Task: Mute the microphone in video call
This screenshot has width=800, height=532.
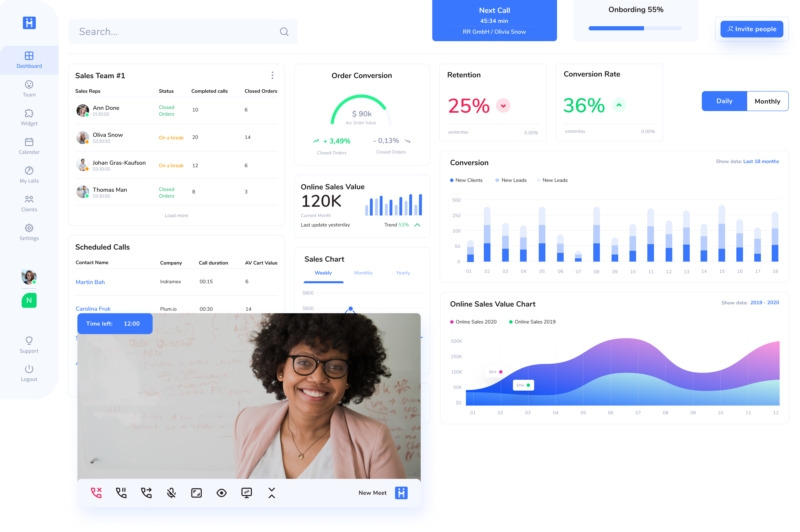Action: coord(171,493)
